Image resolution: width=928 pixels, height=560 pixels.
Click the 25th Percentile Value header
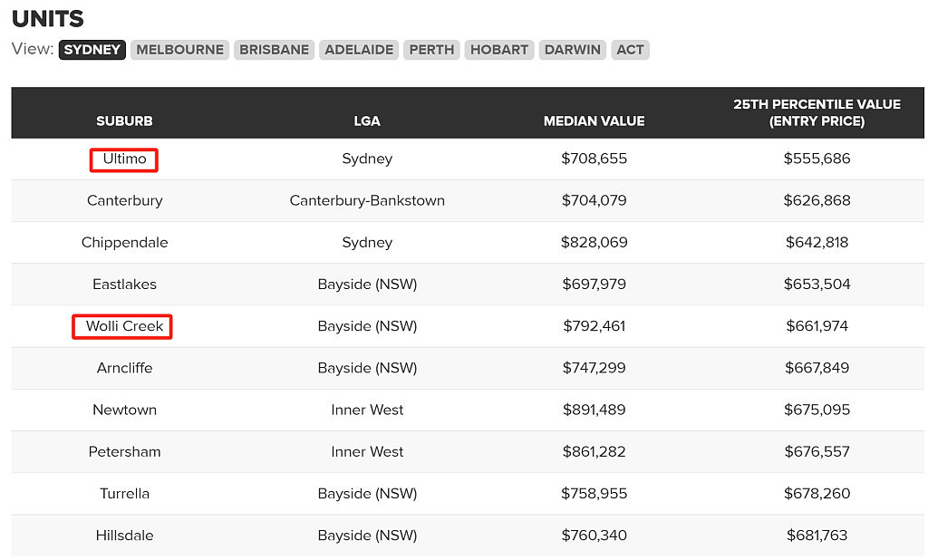click(817, 112)
